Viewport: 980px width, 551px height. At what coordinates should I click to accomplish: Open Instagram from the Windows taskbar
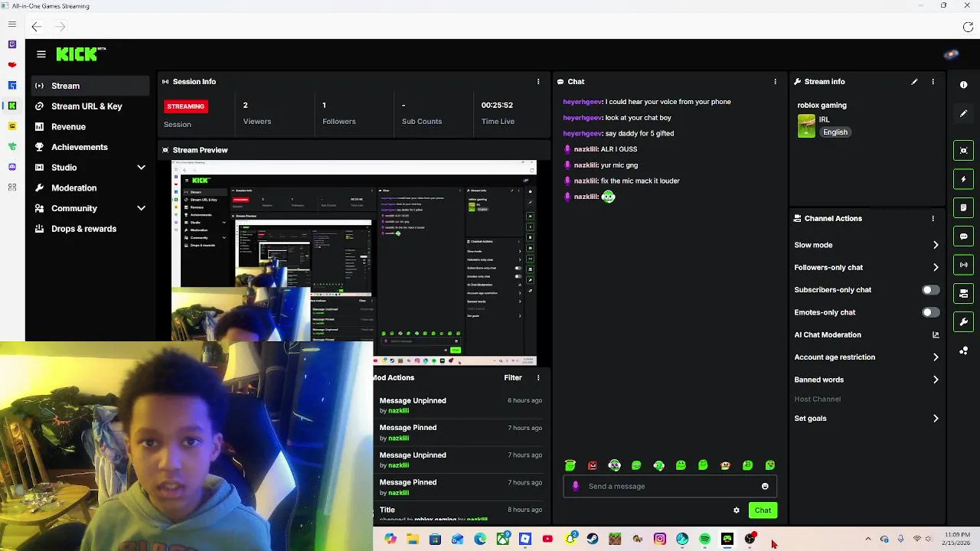(x=660, y=540)
